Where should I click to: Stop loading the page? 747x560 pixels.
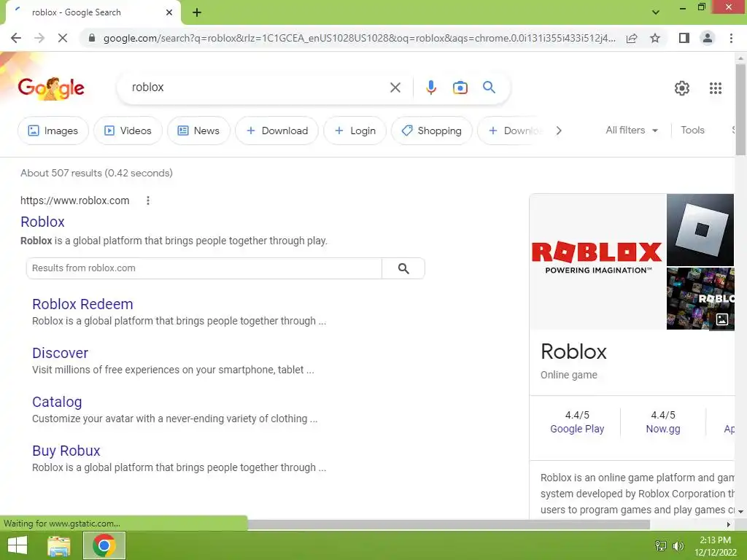(63, 38)
